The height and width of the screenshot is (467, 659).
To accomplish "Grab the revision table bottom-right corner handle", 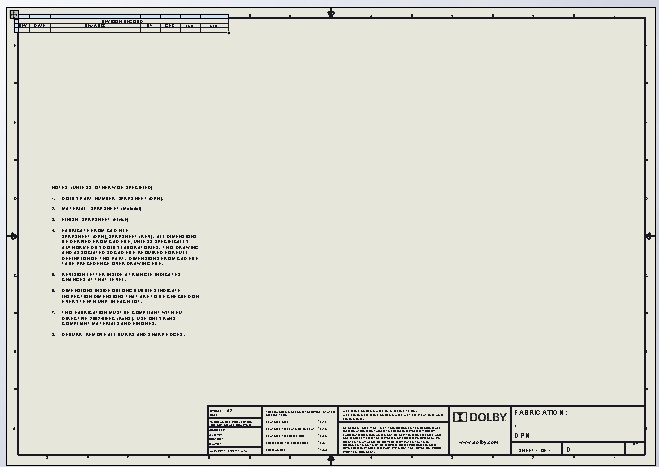I will pyautogui.click(x=229, y=33).
